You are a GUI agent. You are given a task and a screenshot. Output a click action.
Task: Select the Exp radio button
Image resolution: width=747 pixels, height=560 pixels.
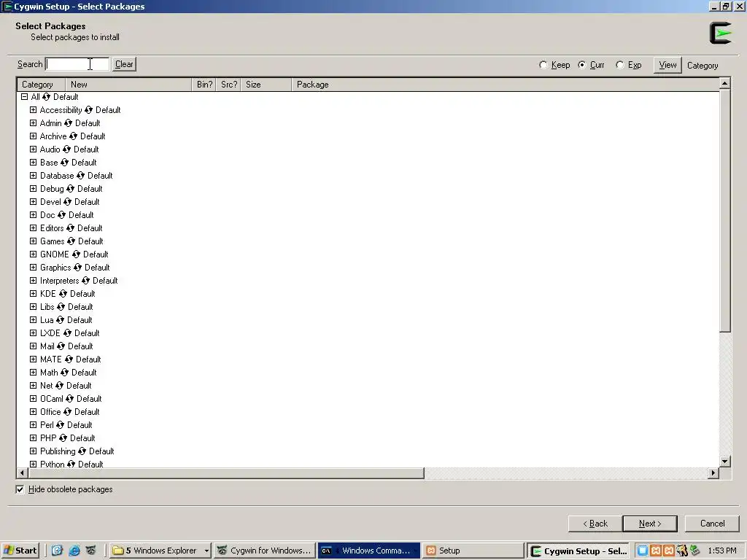(x=620, y=65)
